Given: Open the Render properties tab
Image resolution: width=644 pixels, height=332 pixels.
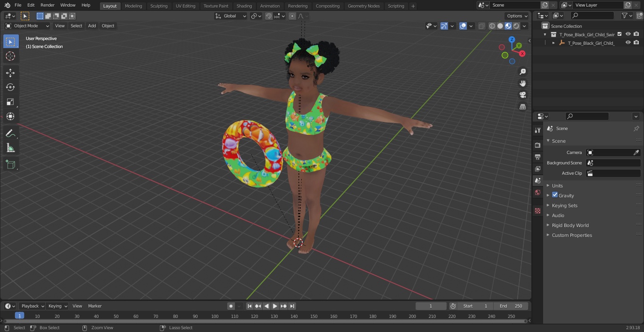Looking at the screenshot, I should (x=537, y=145).
